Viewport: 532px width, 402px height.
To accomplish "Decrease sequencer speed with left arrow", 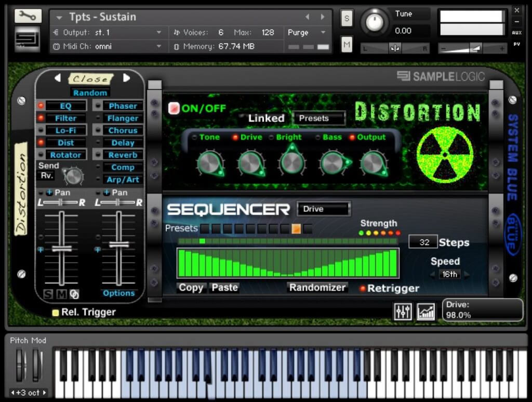I will click(432, 275).
